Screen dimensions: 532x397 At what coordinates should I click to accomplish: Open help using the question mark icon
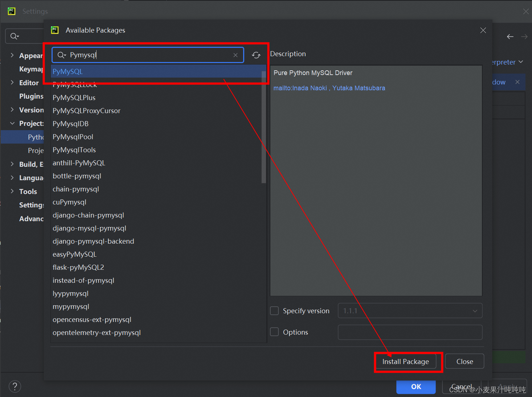[15, 386]
